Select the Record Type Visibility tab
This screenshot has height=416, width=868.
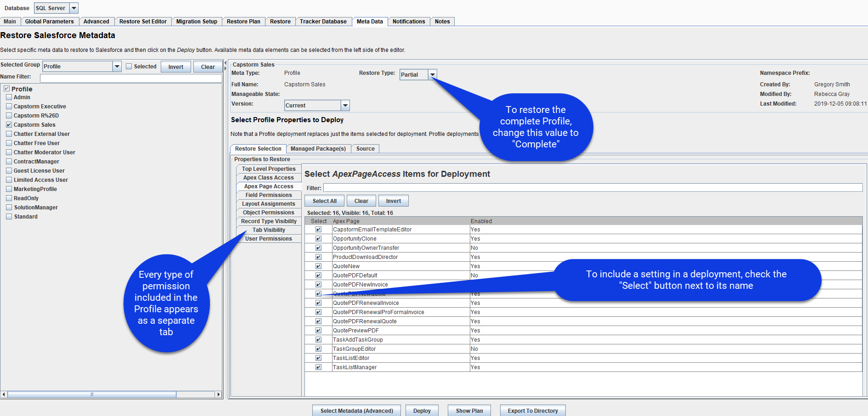[269, 221]
